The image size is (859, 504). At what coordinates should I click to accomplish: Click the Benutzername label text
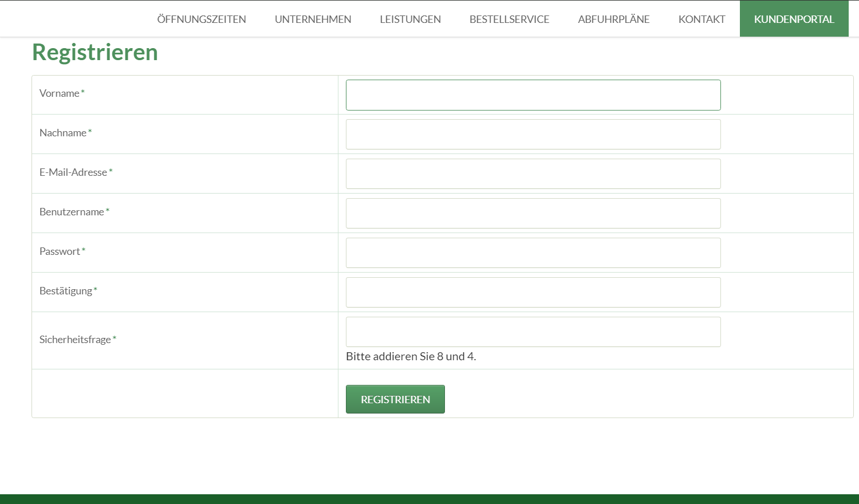pos(72,212)
